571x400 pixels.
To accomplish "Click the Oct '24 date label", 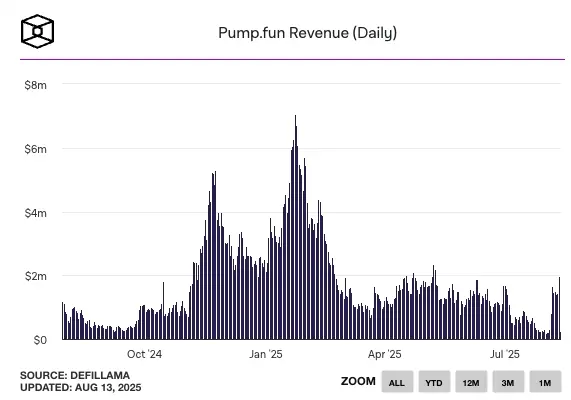I will point(144,354).
